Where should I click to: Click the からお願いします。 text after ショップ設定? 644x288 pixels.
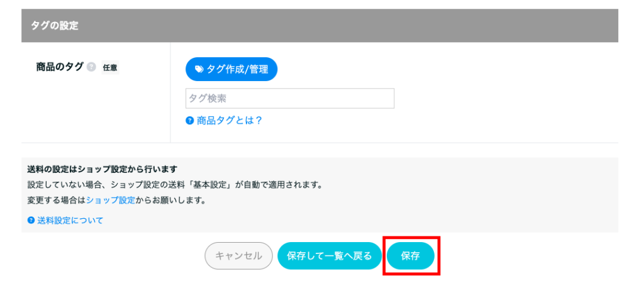coord(170,201)
